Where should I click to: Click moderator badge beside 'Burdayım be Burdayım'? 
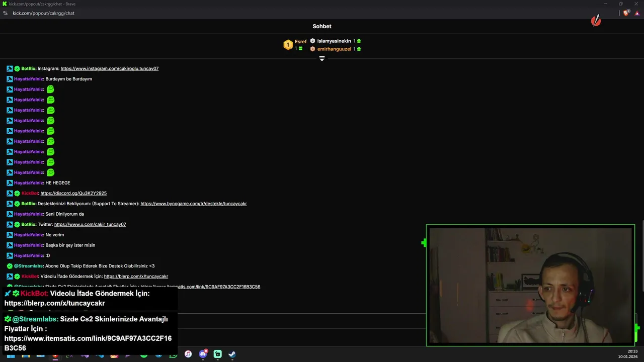[10, 79]
